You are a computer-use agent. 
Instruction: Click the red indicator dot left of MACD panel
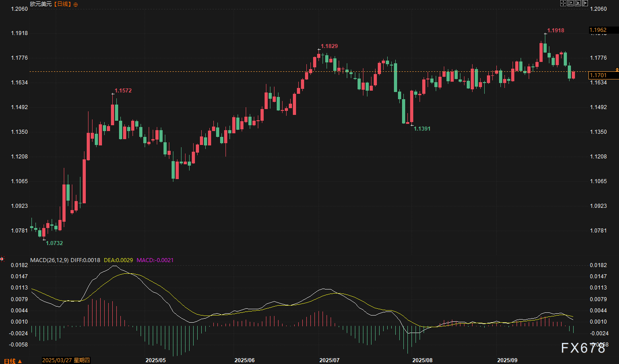[2, 259]
